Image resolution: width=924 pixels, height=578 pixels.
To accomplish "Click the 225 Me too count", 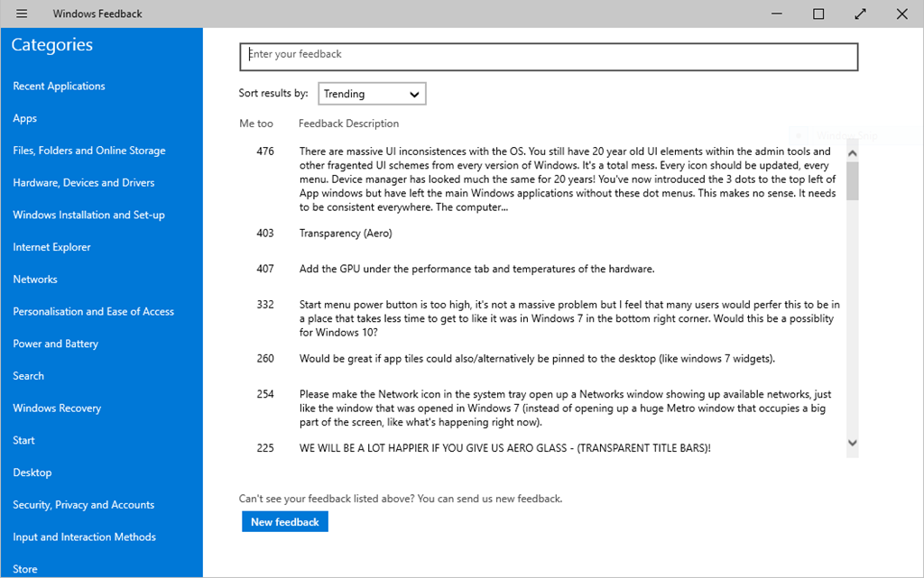I will click(265, 448).
